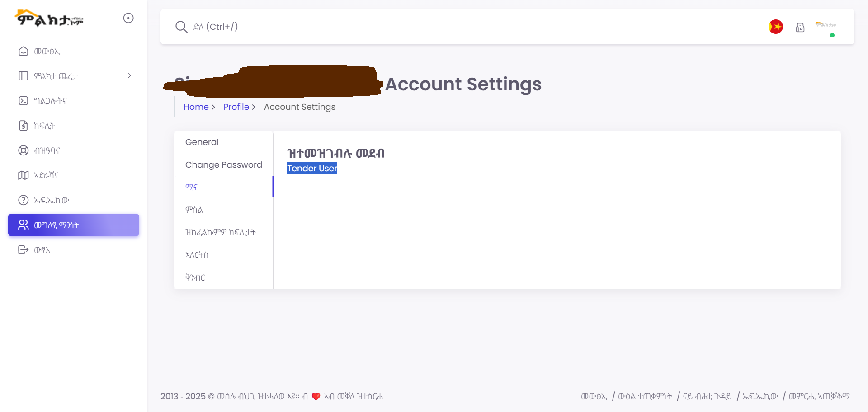Click the Profile breadcrumb link
The image size is (868, 412).
coord(236,107)
